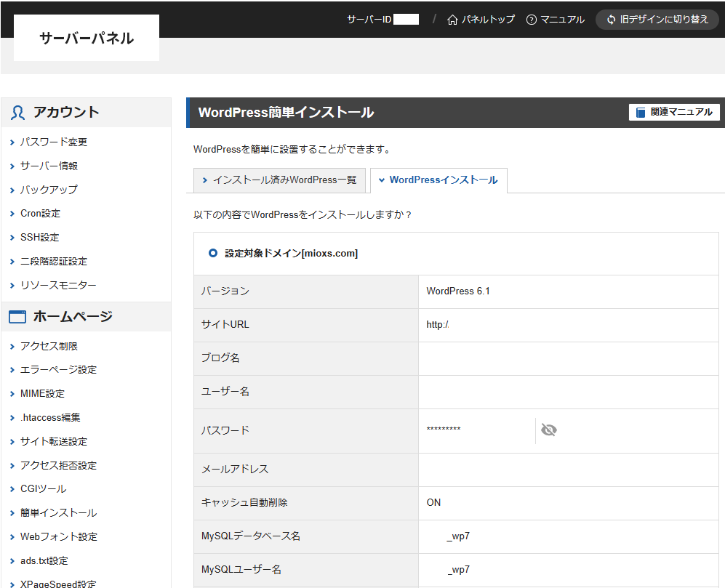This screenshot has height=588, width=725.
Task: Click the サーバーID label in header
Action: 369,20
